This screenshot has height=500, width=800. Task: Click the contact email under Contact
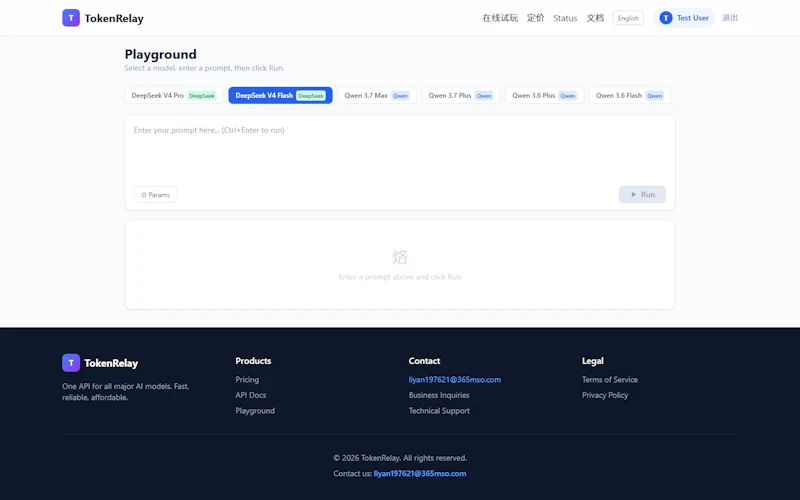pyautogui.click(x=455, y=380)
